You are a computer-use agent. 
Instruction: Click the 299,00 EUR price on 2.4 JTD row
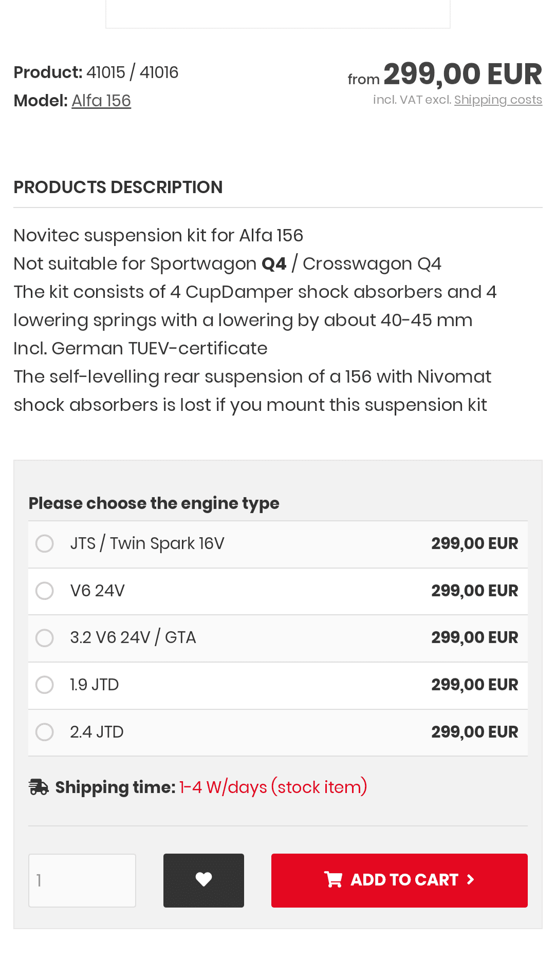[475, 732]
